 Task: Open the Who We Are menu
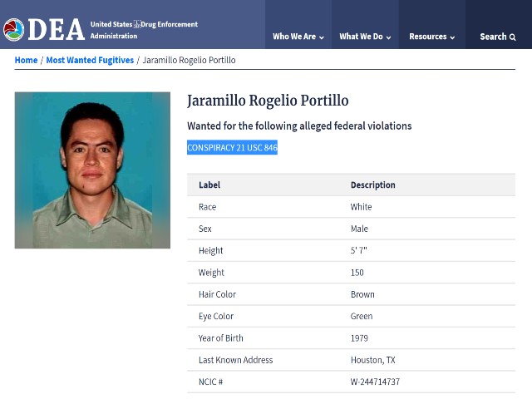point(298,37)
